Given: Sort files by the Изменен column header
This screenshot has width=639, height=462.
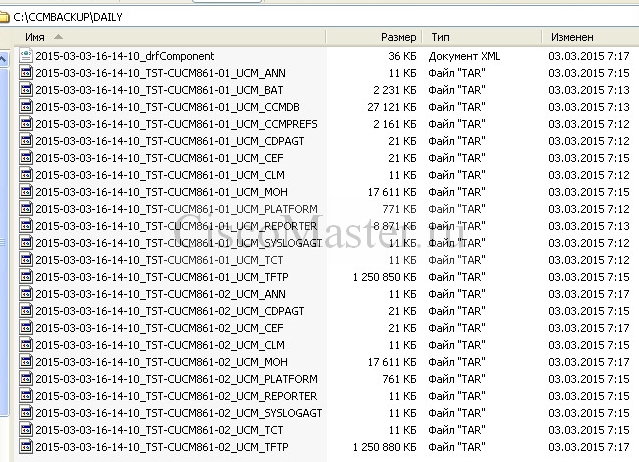Looking at the screenshot, I should (x=591, y=37).
